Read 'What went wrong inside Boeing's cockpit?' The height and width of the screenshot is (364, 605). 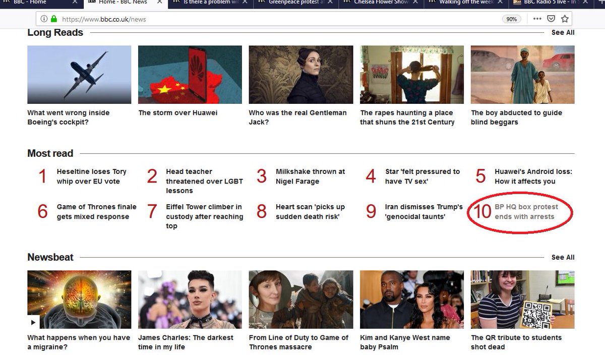pyautogui.click(x=69, y=117)
